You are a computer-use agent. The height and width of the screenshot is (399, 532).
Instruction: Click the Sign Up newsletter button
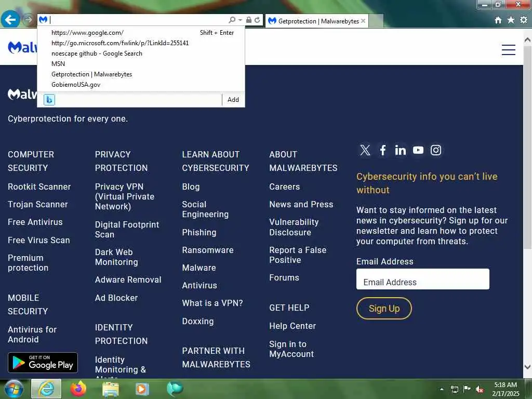384,309
